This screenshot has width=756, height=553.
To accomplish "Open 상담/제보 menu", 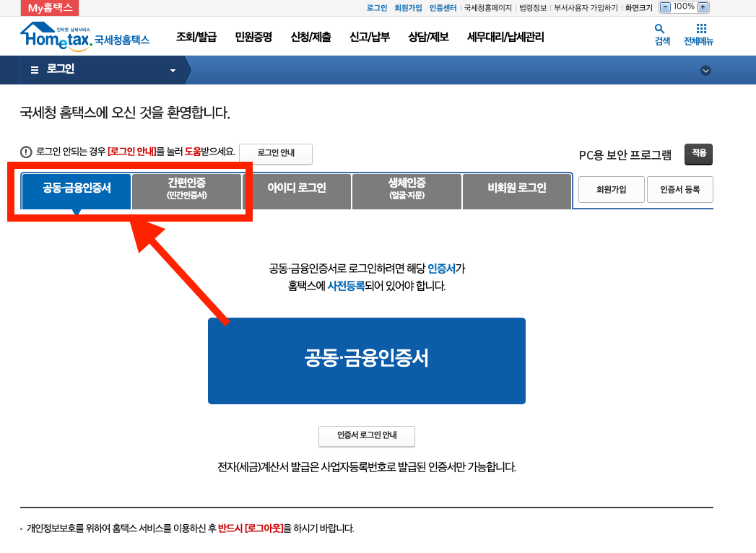I will tap(428, 37).
